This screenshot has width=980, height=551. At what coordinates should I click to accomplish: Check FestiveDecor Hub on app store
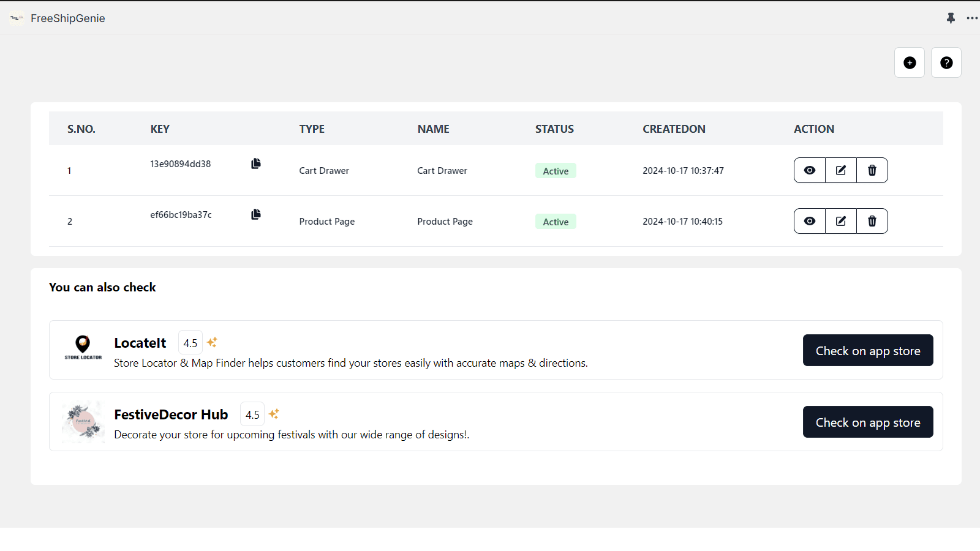(x=868, y=422)
